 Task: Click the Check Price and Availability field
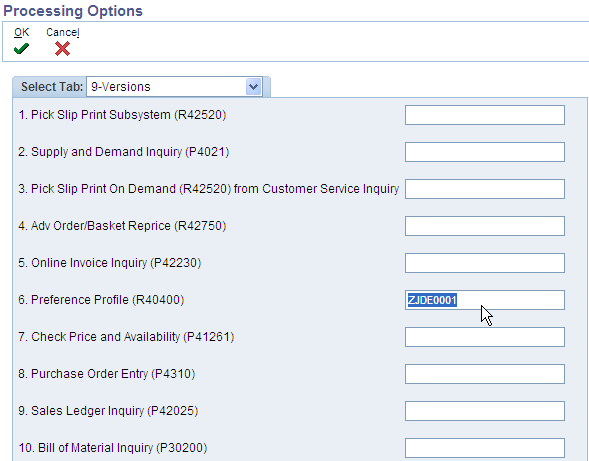(485, 337)
